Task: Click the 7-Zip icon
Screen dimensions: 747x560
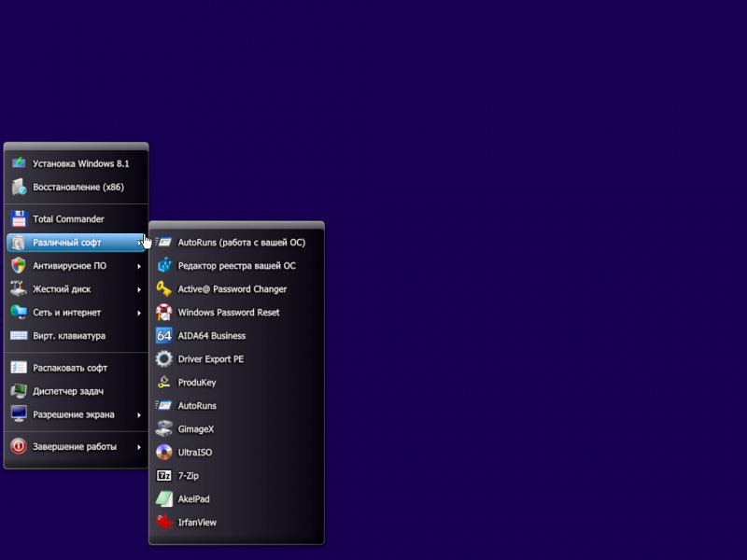Action: [164, 476]
